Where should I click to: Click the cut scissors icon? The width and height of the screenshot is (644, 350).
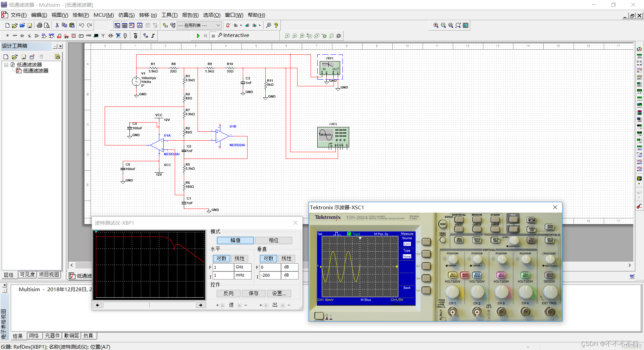(57, 25)
